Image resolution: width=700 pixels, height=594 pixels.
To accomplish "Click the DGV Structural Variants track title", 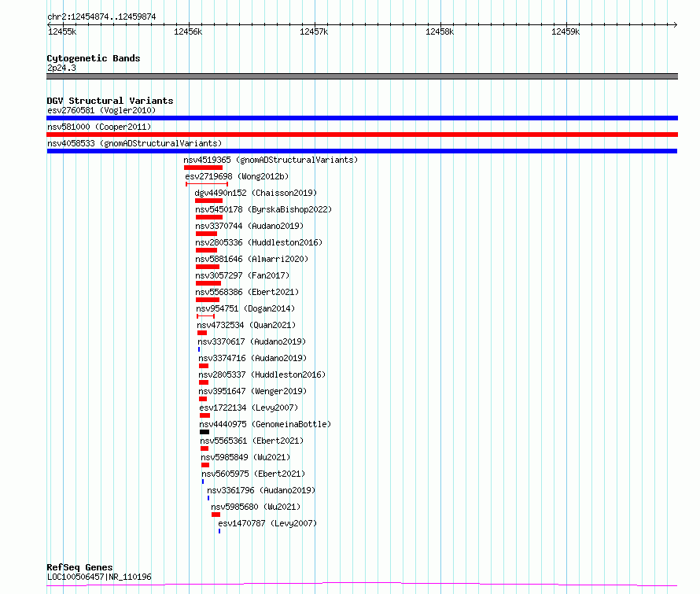I will 110,101.
